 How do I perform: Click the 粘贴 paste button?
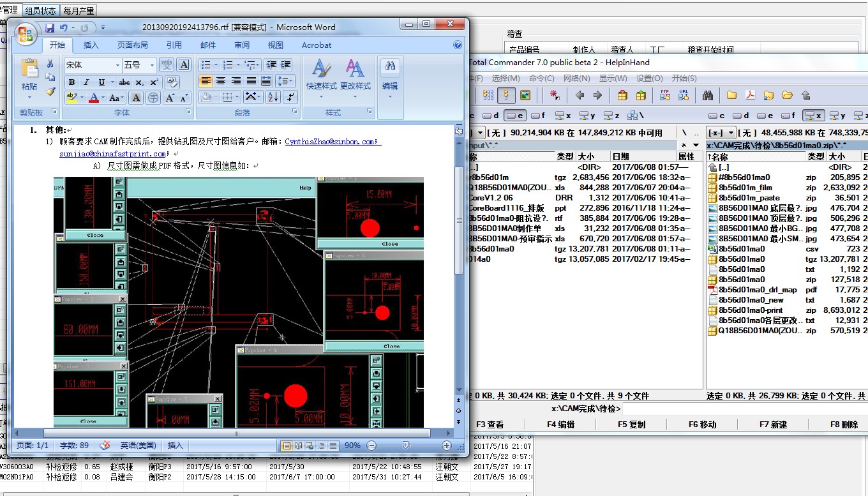click(x=29, y=80)
